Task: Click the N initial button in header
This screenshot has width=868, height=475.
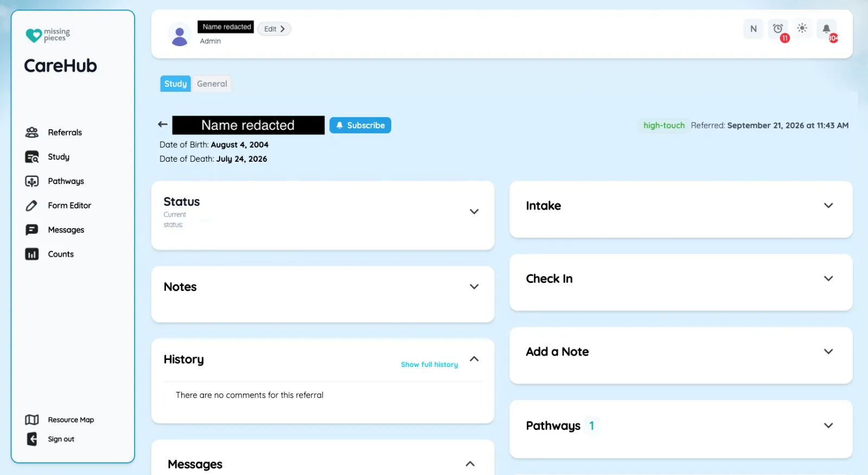Action: pos(754,29)
